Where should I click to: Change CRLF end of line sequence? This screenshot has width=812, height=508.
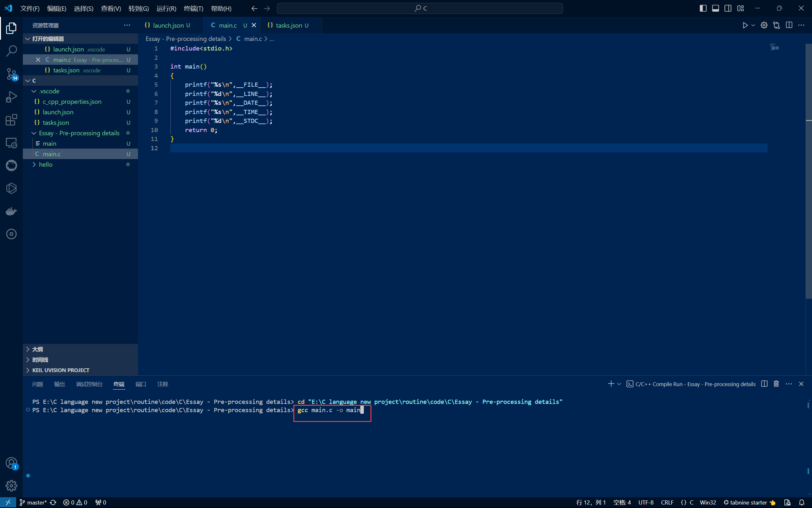pos(667,502)
